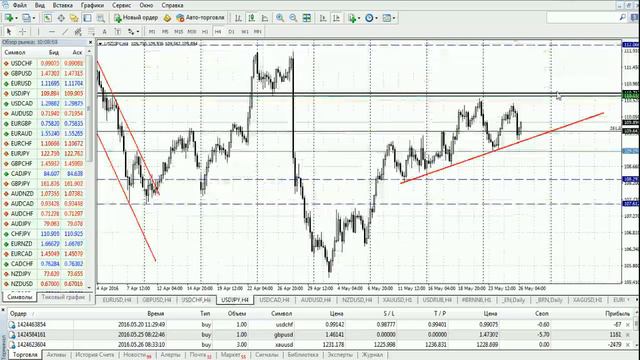Select the cursor arrow tool
Screen dimensions: 640x360
click(x=9, y=31)
